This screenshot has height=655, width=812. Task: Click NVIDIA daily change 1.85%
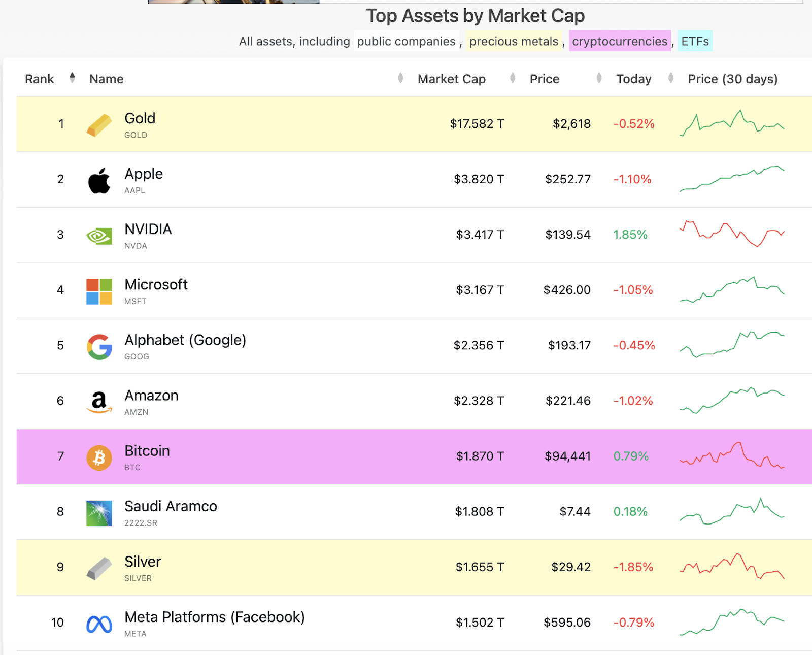(630, 235)
